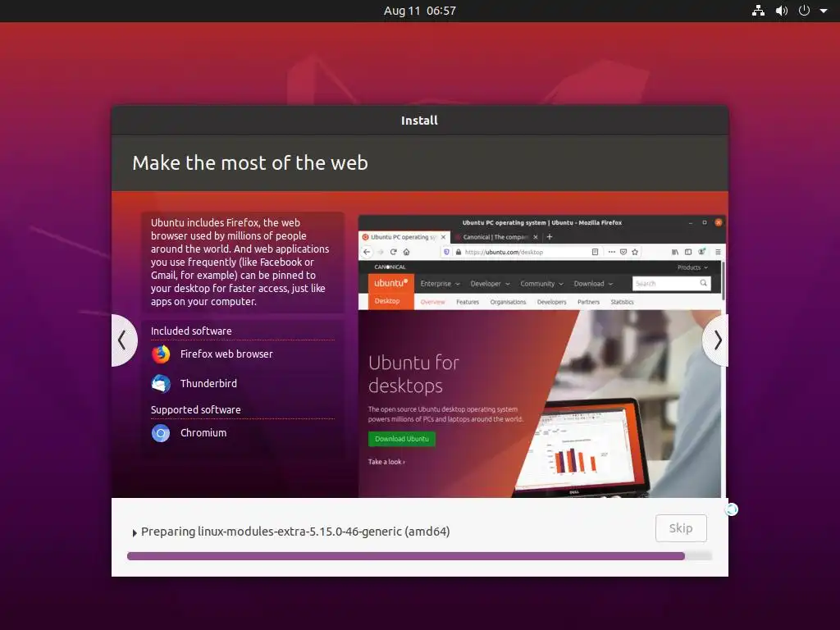Select the Statistics sub-navigation item

(x=622, y=302)
